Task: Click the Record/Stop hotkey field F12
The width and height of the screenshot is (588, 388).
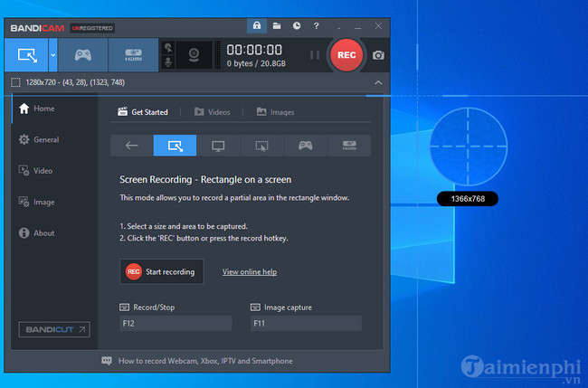Action: [x=175, y=324]
